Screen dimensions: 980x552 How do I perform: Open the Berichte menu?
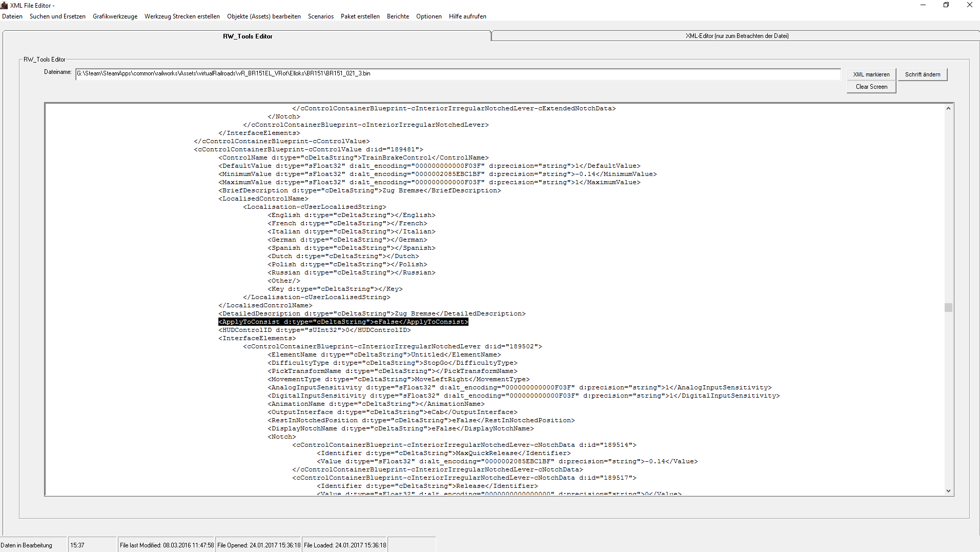(x=398, y=16)
